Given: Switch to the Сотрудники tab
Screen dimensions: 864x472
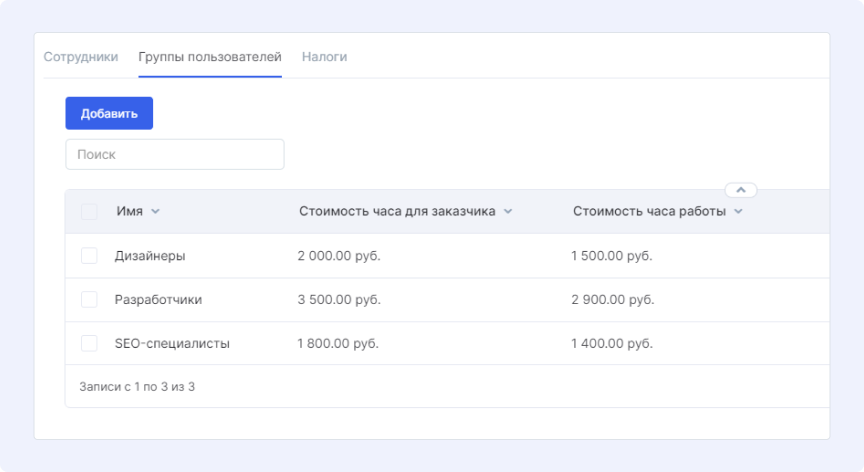Looking at the screenshot, I should pyautogui.click(x=80, y=57).
